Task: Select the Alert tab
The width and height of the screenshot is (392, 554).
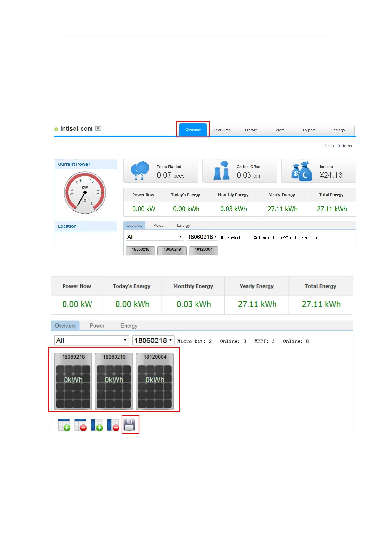Action: (x=280, y=130)
